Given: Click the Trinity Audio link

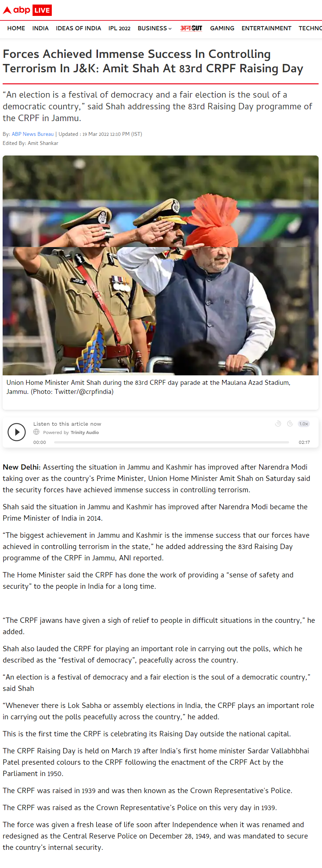Looking at the screenshot, I should 85,432.
